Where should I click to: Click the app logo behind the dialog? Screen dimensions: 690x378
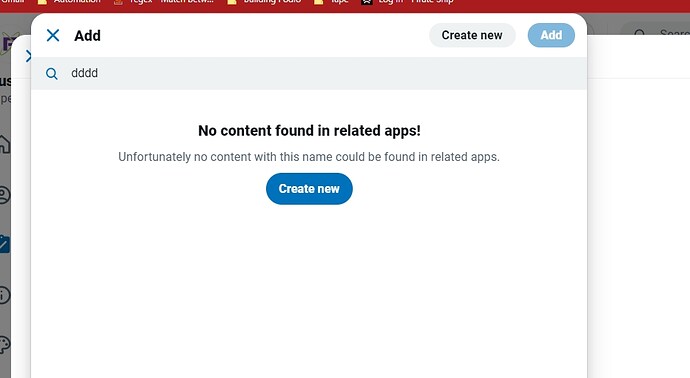point(10,43)
